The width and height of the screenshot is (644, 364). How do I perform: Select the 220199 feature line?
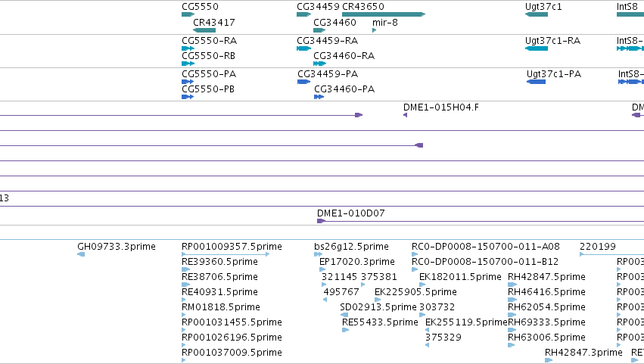click(611, 254)
